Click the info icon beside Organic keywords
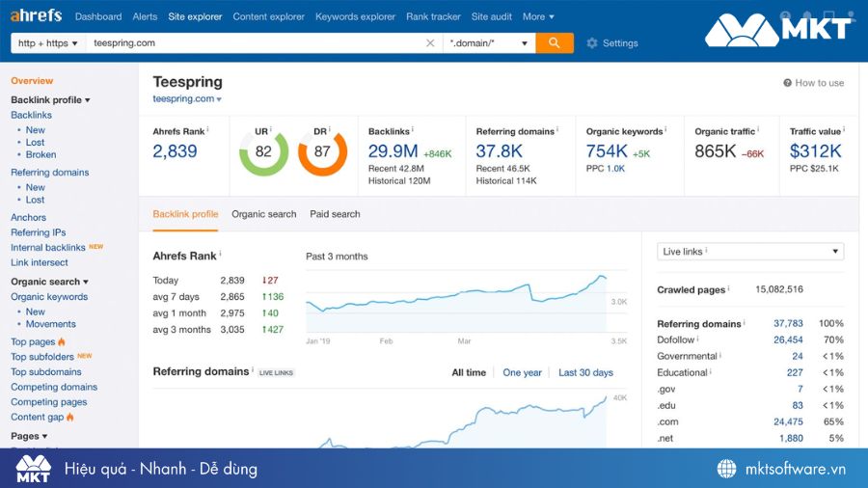This screenshot has height=488, width=868. point(665,129)
